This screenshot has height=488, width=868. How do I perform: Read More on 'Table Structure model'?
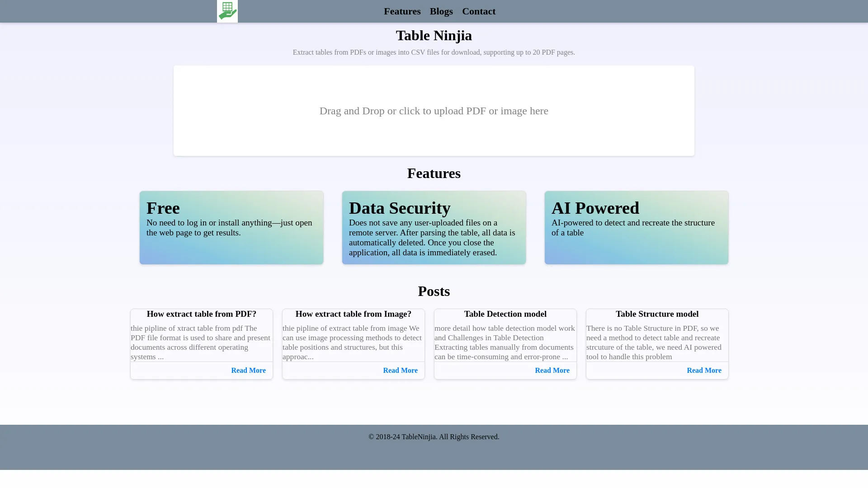[704, 370]
